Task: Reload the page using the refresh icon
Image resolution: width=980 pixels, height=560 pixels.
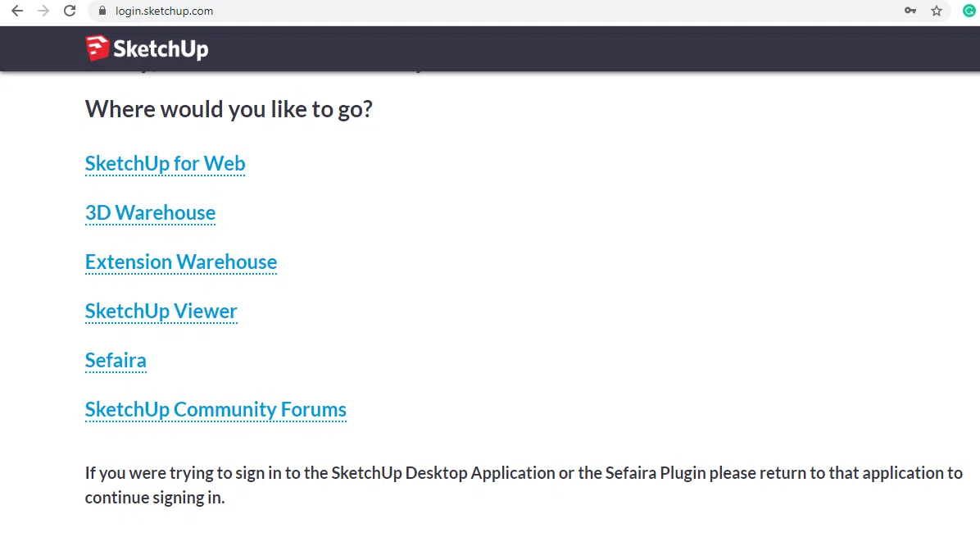Action: click(x=69, y=11)
